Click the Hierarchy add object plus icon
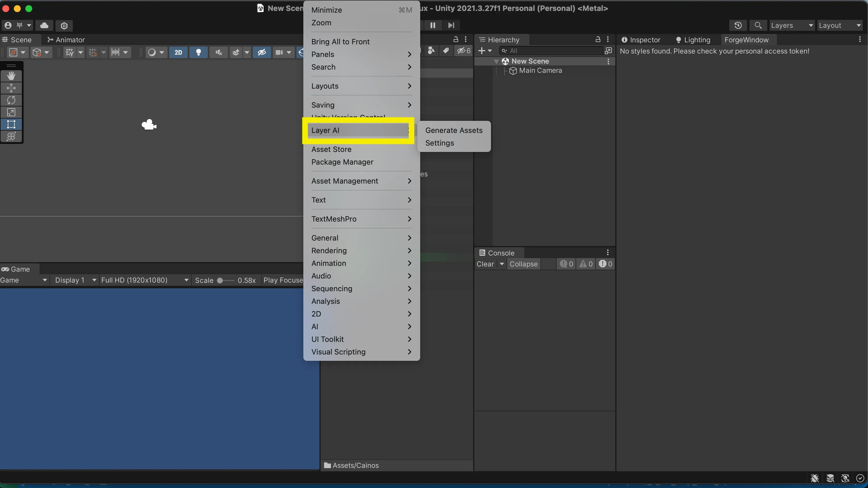The width and height of the screenshot is (868, 488). coord(482,51)
